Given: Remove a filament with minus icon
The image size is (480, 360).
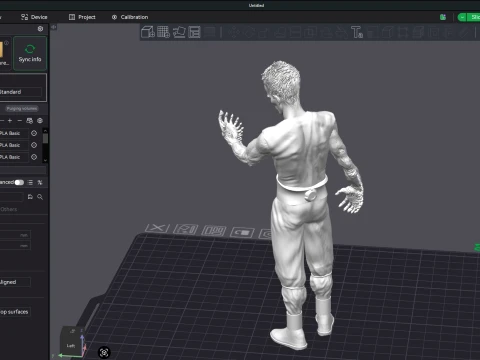Looking at the screenshot, I should click(20, 121).
